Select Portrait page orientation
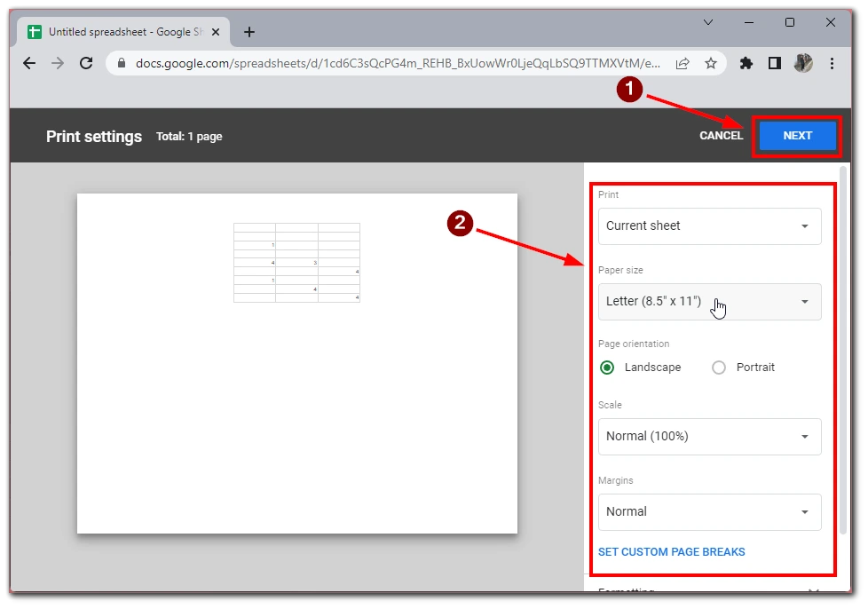 [x=719, y=368]
